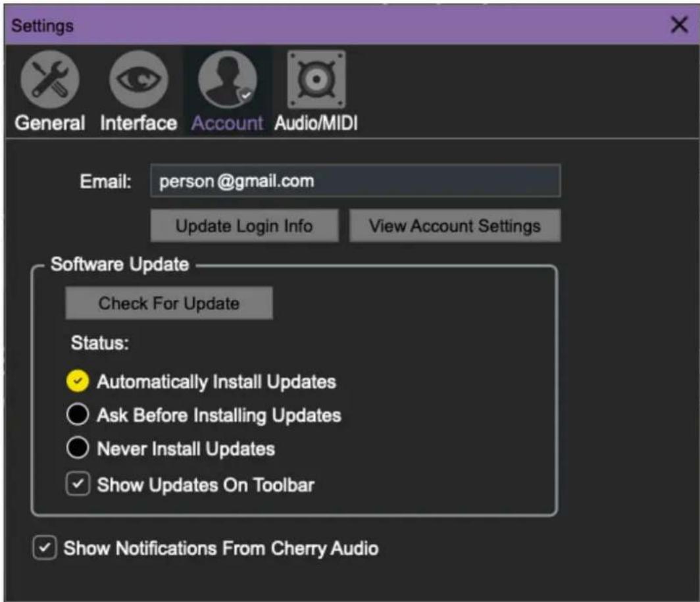Open View Account Settings
This screenshot has height=602, width=700.
tap(455, 226)
